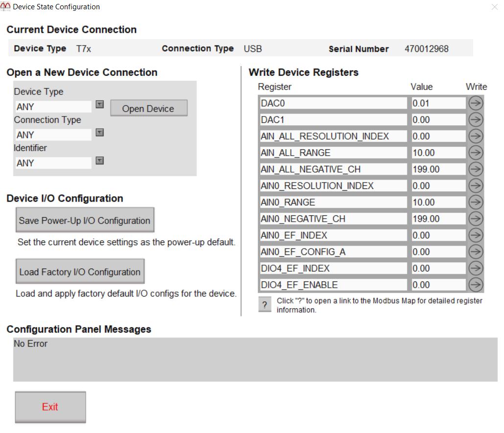Viewport: 504px width, 433px height.
Task: Open the Modbus Map help link
Action: pos(265,304)
